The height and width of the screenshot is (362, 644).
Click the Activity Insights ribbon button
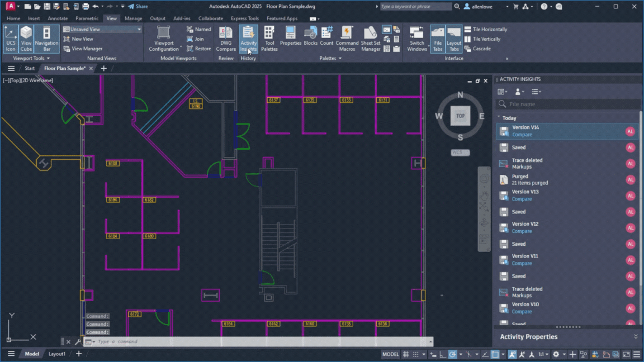click(248, 39)
